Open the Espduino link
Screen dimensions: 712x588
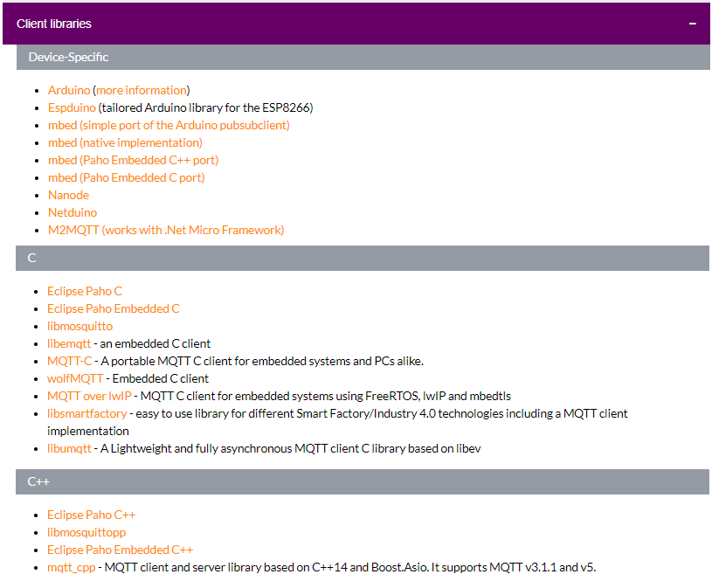[72, 107]
